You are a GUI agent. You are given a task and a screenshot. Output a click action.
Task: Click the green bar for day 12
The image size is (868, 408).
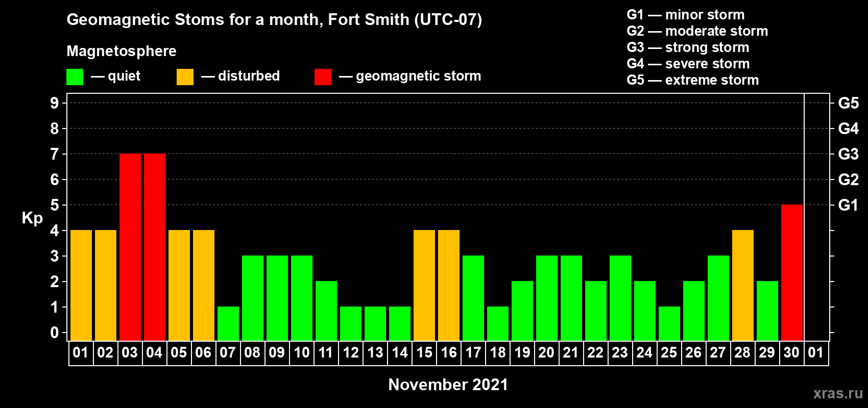tap(351, 324)
